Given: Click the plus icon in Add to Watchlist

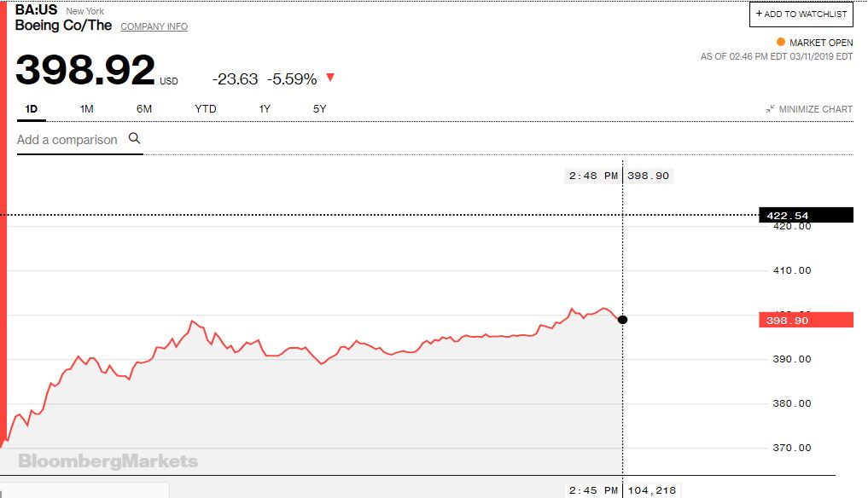Looking at the screenshot, I should click(x=759, y=14).
